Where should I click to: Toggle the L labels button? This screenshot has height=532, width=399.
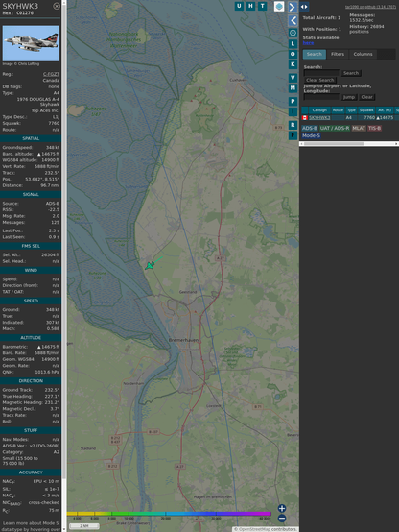pos(293,44)
